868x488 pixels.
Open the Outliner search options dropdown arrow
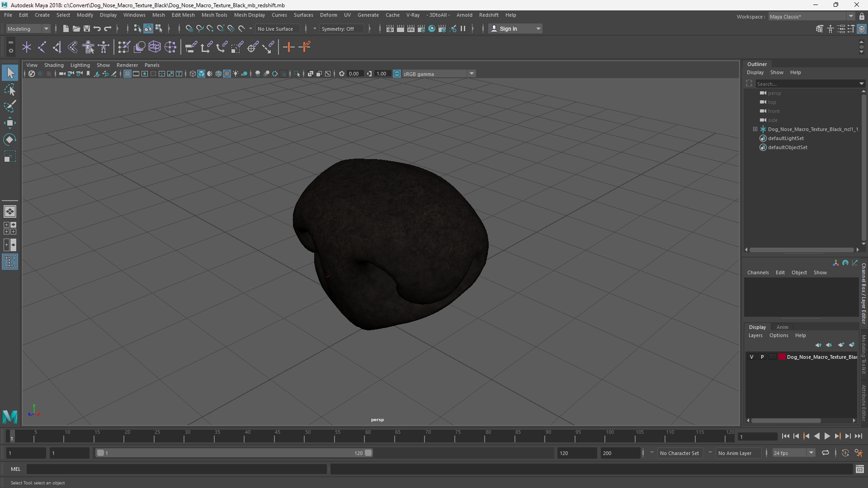tap(862, 84)
